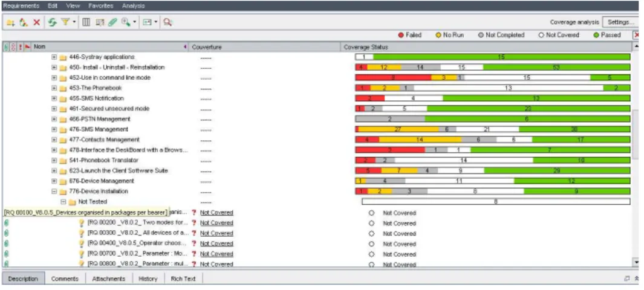Click the red X Delete toolbar icon

pyautogui.click(x=36, y=22)
